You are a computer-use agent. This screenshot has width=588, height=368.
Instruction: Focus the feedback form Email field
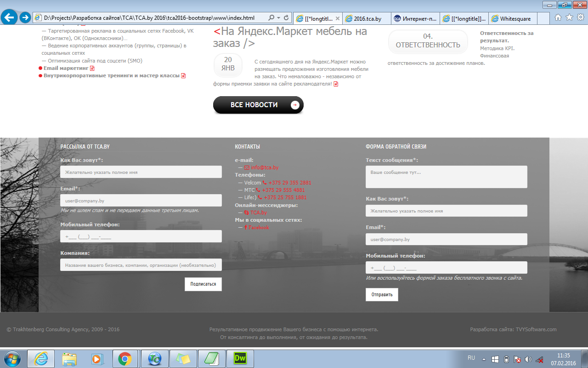click(x=447, y=239)
